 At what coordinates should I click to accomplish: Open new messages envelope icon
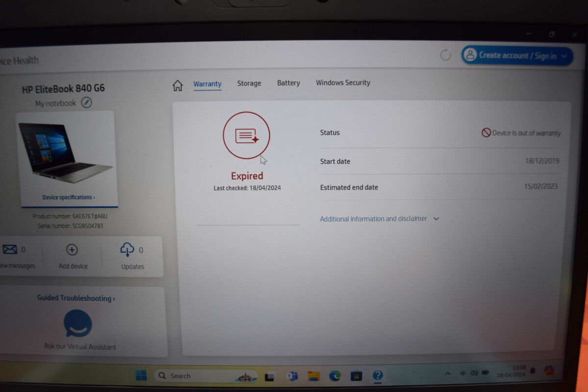(10, 250)
